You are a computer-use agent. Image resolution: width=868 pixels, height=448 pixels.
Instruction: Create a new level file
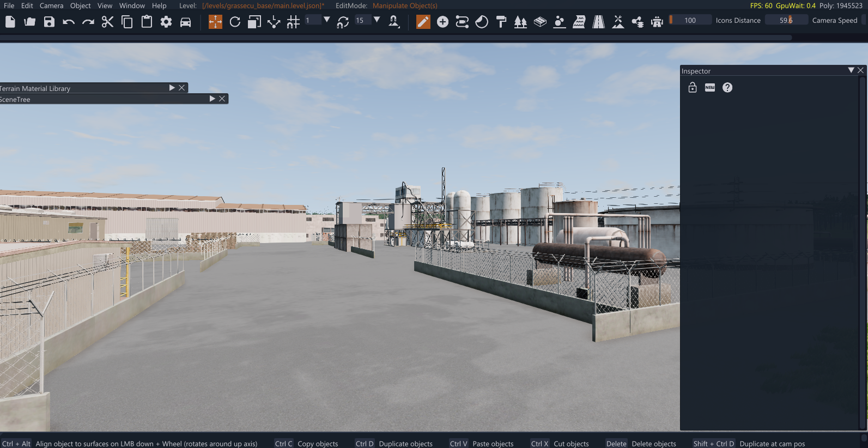10,22
